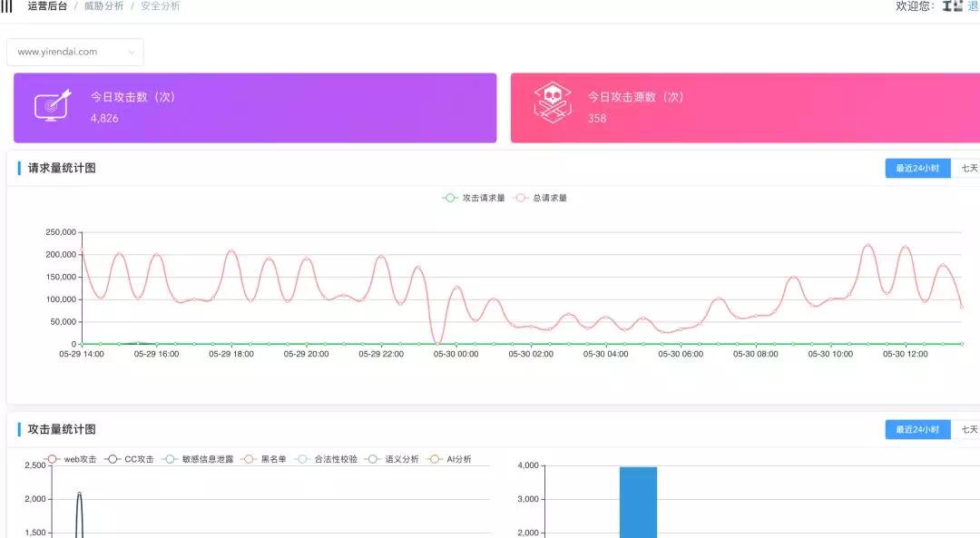The width and height of the screenshot is (980, 538).
Task: Open the www.yirendai.com domain dropdown
Action: (x=74, y=52)
